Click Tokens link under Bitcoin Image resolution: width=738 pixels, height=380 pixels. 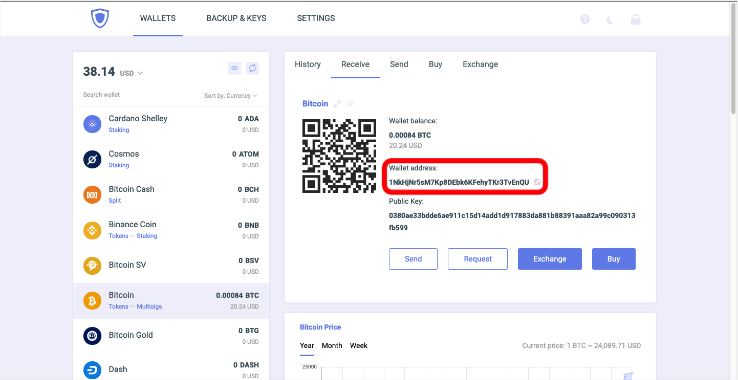pyautogui.click(x=118, y=307)
